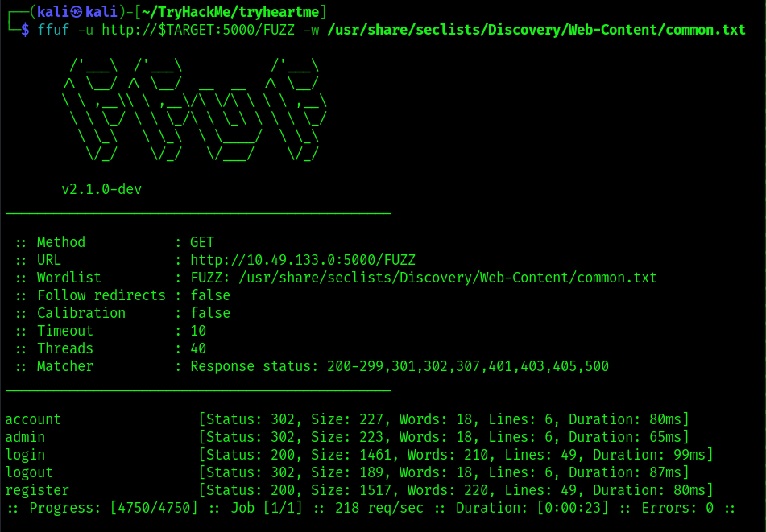Click the ffuf command word
This screenshot has width=766, height=532.
53,30
